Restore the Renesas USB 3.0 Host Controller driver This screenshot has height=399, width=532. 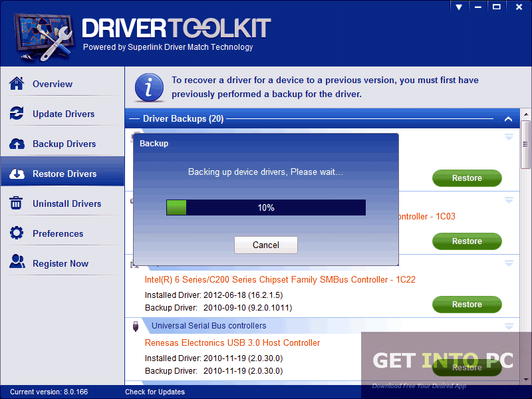(467, 368)
